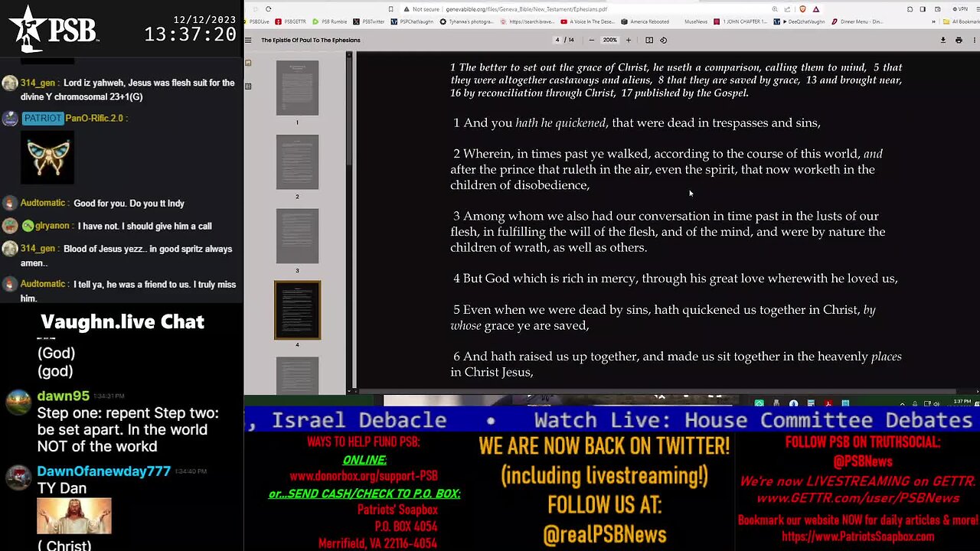Click the Brave Shields lion icon
The image size is (980, 551).
pos(802,9)
